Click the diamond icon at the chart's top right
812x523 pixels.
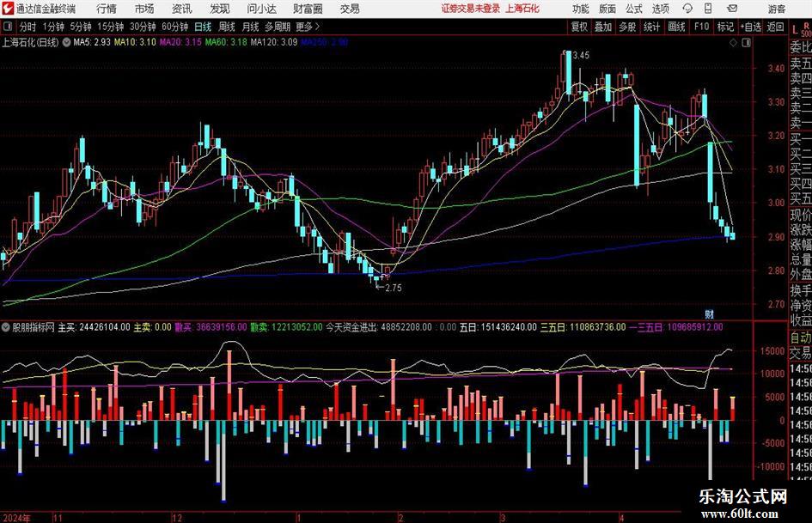point(733,43)
